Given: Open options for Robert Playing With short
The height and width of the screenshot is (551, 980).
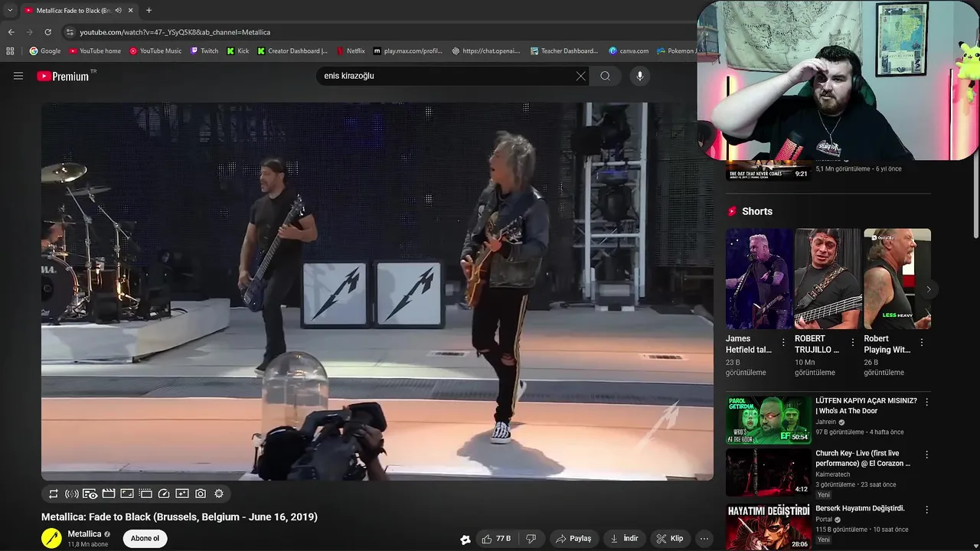Looking at the screenshot, I should [x=921, y=342].
